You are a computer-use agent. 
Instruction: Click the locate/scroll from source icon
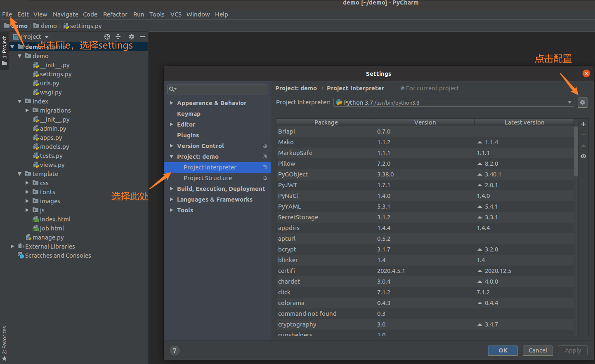click(107, 37)
